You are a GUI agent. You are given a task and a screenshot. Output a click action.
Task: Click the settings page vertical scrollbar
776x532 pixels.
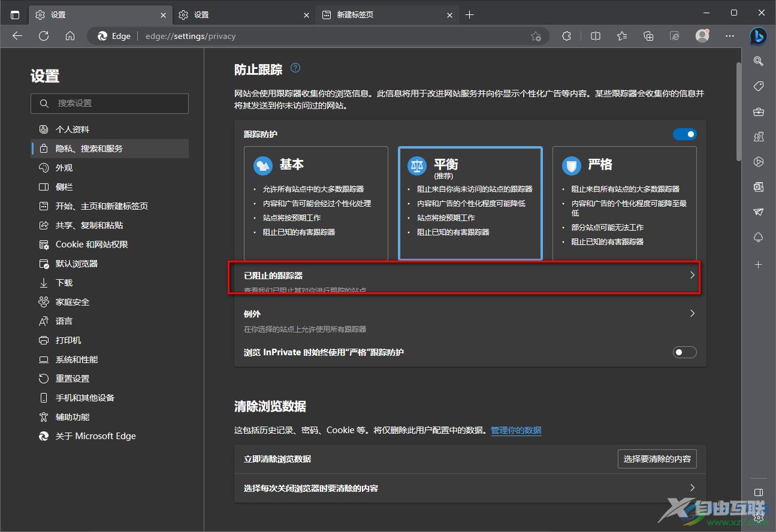coord(738,111)
